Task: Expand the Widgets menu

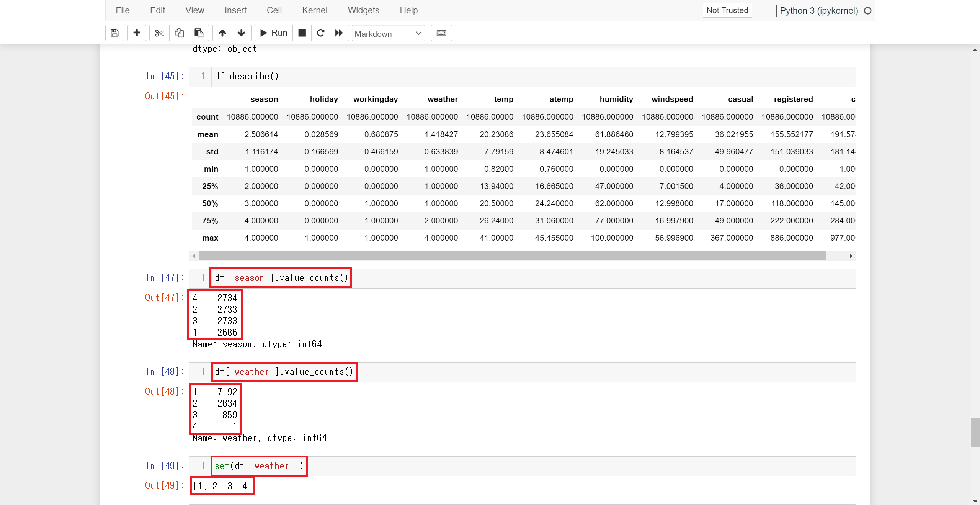Action: coord(363,10)
